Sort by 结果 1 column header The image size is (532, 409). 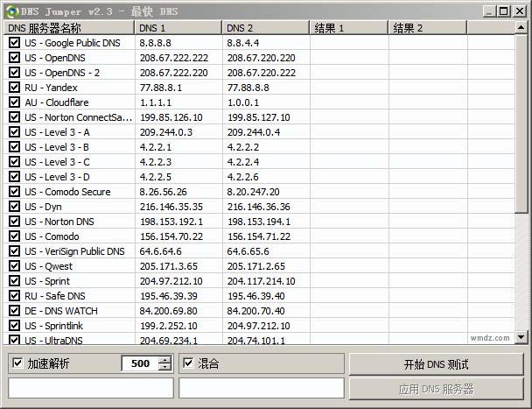(348, 28)
